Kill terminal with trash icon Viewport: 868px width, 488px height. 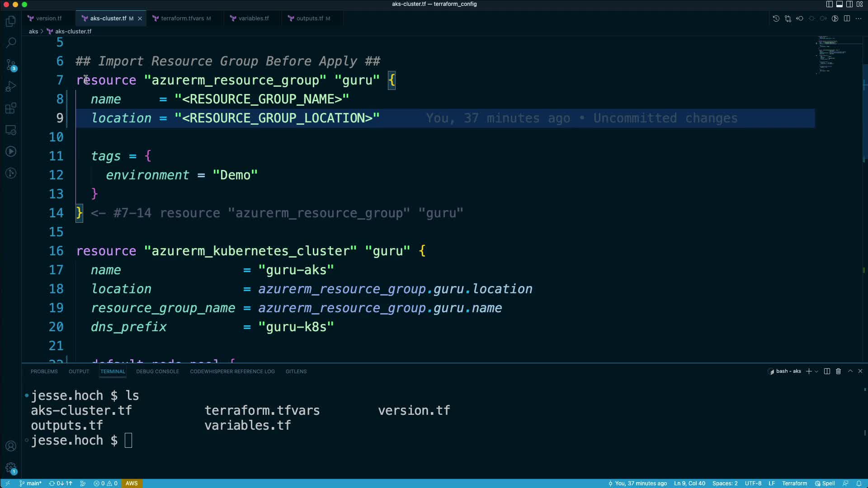(x=838, y=371)
